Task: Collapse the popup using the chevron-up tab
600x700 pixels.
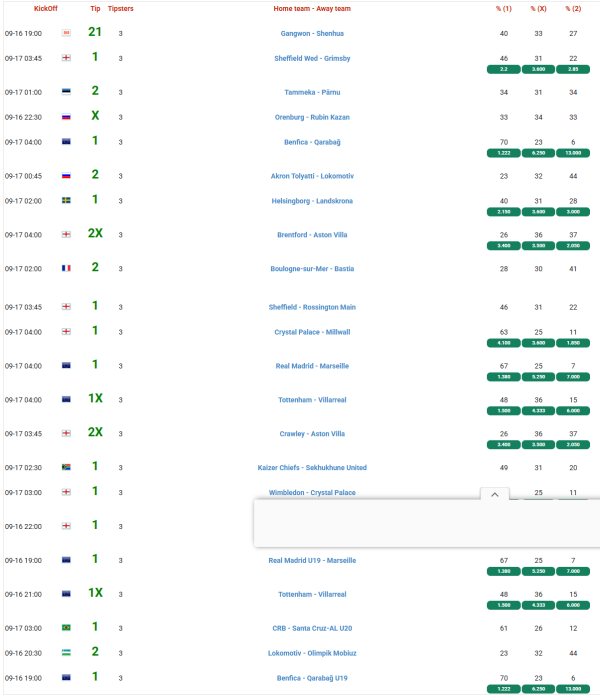Action: click(494, 494)
